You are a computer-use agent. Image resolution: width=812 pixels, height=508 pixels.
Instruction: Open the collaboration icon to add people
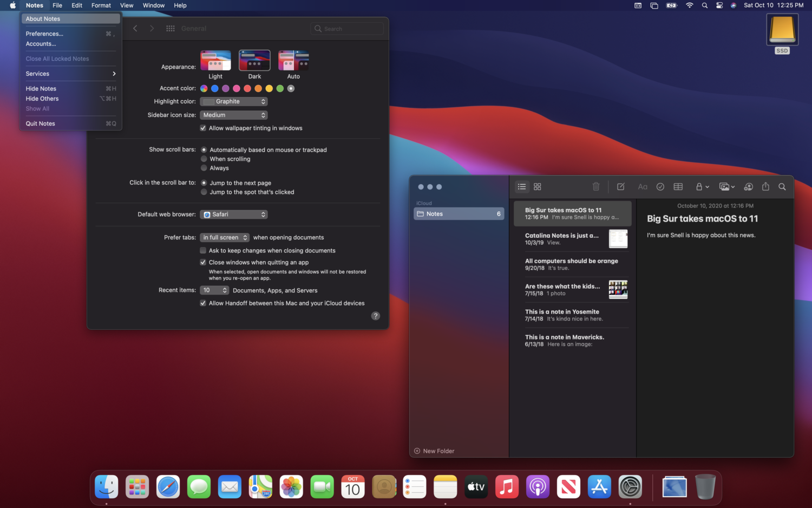(748, 186)
